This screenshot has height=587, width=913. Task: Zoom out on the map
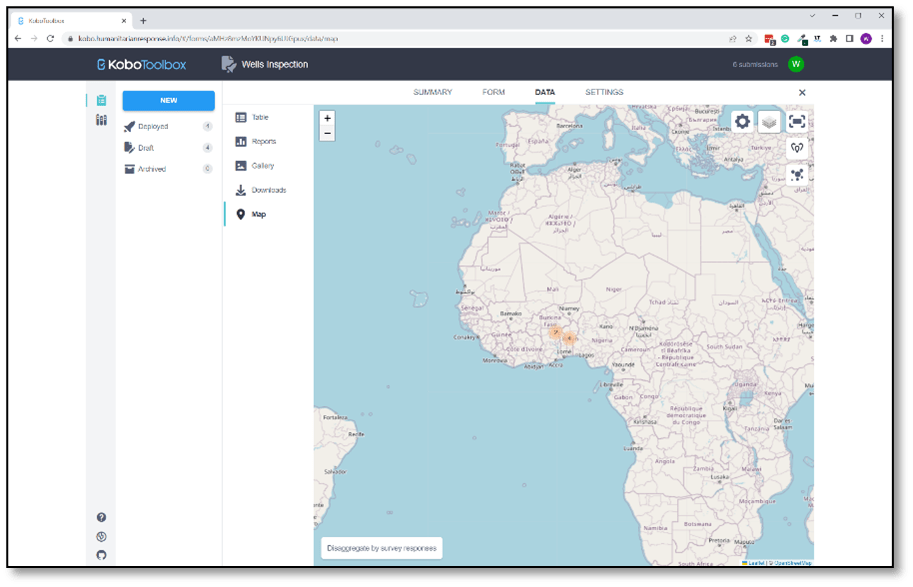(327, 133)
